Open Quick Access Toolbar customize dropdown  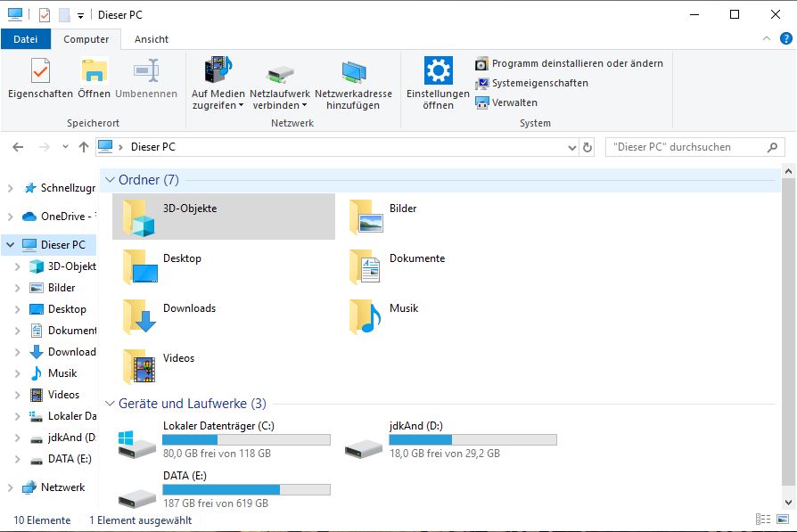(x=80, y=16)
